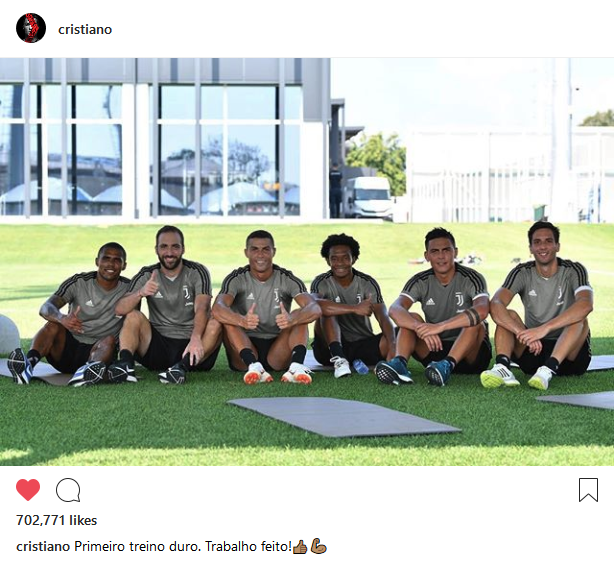
Task: Open the cristiano username in post header
Action: (85, 29)
